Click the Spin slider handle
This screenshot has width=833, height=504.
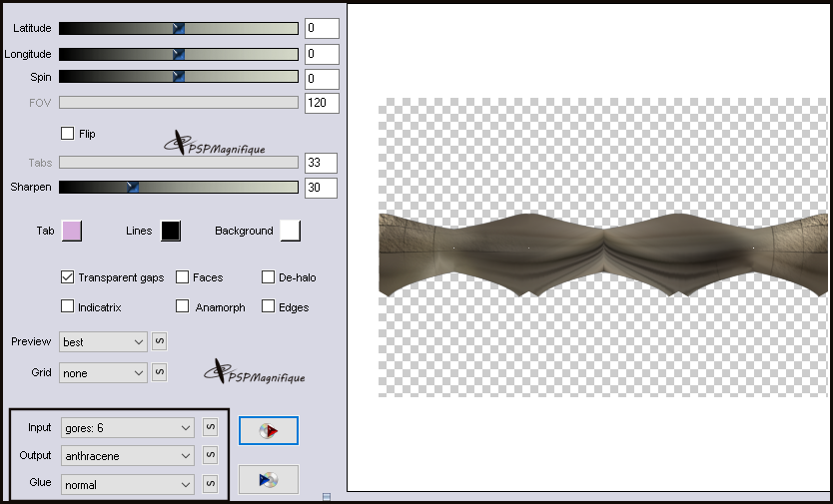(x=179, y=77)
